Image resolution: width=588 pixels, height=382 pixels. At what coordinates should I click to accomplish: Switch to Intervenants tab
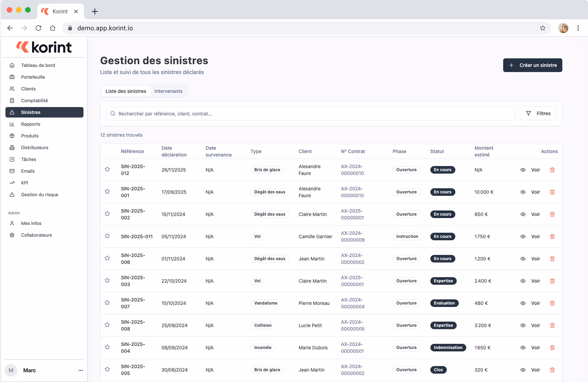(168, 91)
